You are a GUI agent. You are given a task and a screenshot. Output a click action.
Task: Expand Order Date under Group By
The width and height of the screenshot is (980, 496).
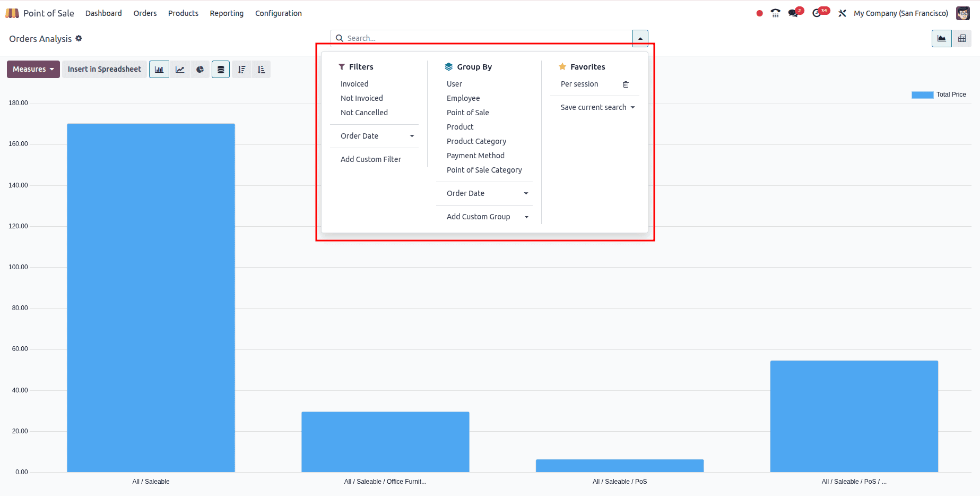[x=526, y=193]
